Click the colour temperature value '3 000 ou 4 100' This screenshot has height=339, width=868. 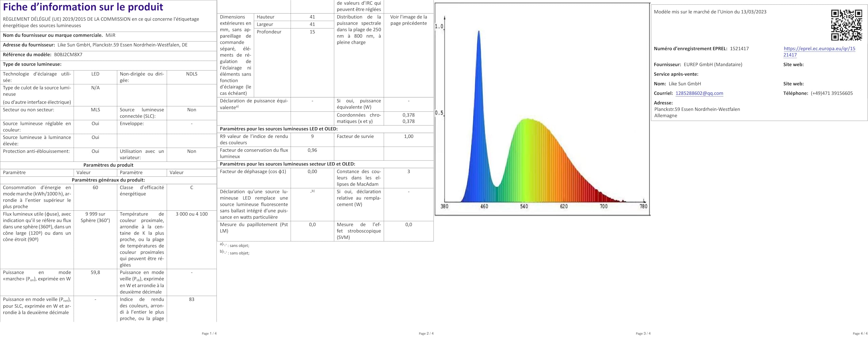[x=192, y=214]
